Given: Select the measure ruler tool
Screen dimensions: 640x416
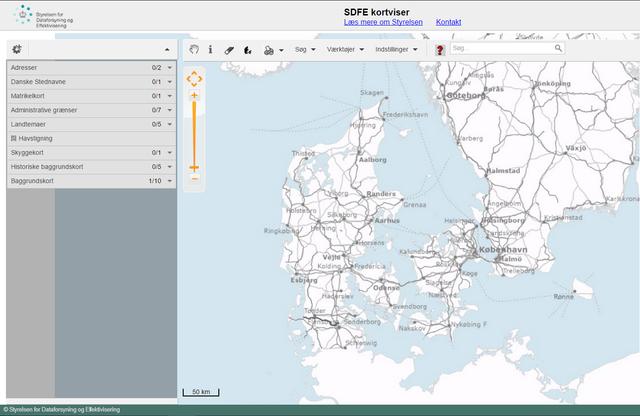Looking at the screenshot, I should [x=229, y=49].
